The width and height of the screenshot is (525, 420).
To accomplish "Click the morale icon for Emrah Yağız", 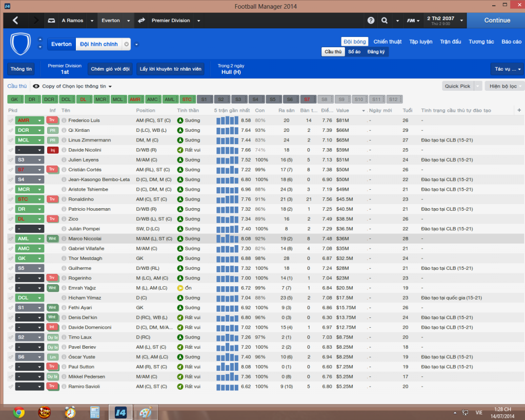I will 180,288.
